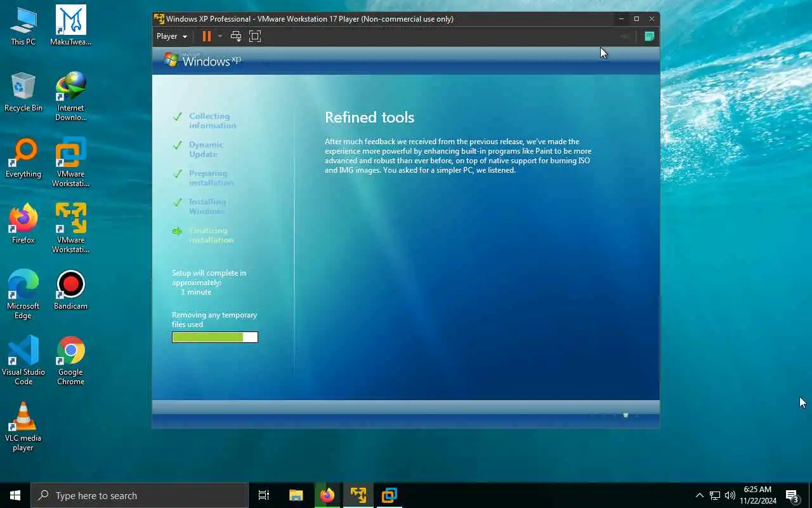Click the setup progress bar

[215, 337]
